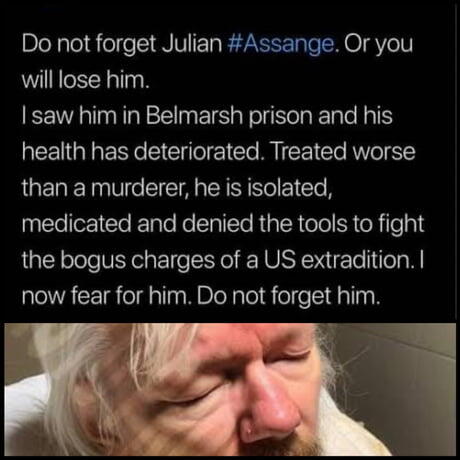Click the words "Or you" after the hashtag
The width and height of the screenshot is (460, 460).
coord(378,45)
